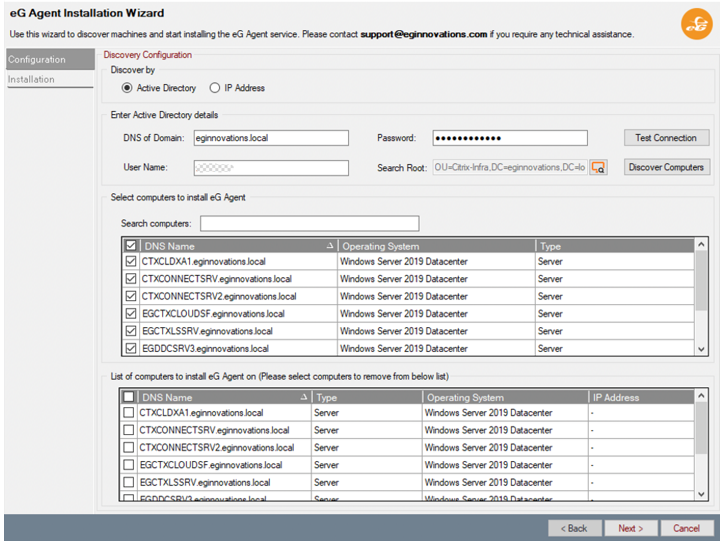Check EGCTXLSSRV.eginnovations.local in lower removal list
Screen dimensions: 721x541
(129, 482)
